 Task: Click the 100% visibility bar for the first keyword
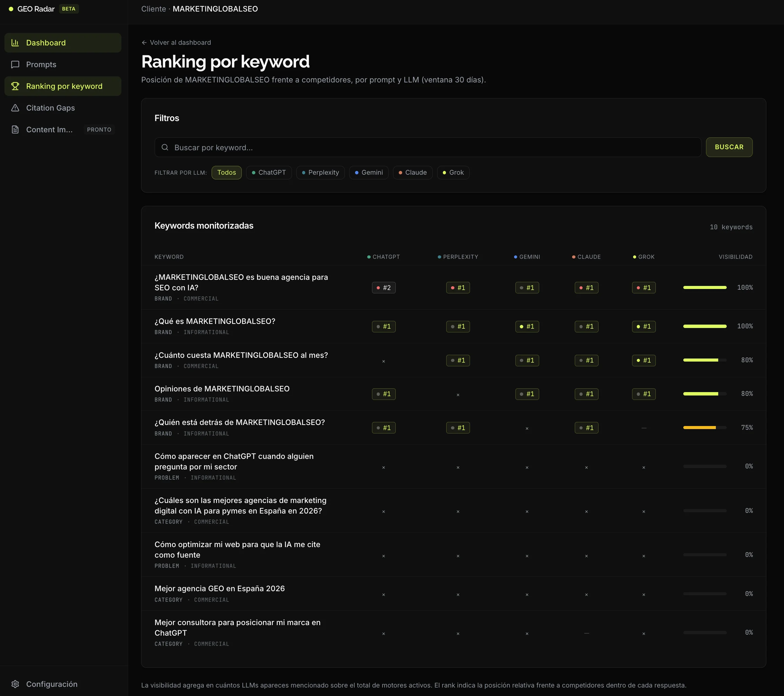click(704, 287)
